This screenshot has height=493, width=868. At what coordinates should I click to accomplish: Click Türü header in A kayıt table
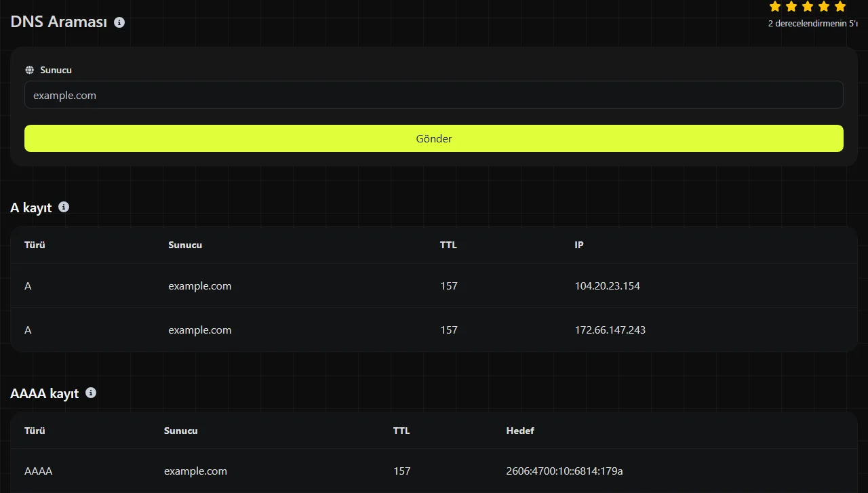pyautogui.click(x=35, y=245)
